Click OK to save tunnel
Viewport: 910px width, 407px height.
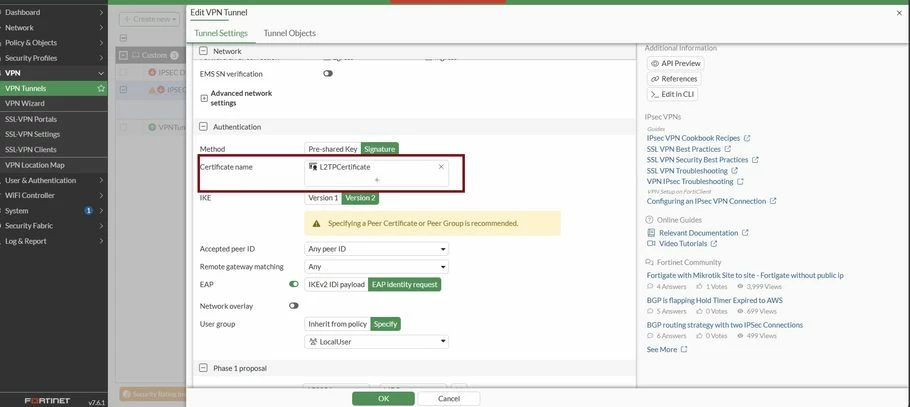tap(383, 399)
